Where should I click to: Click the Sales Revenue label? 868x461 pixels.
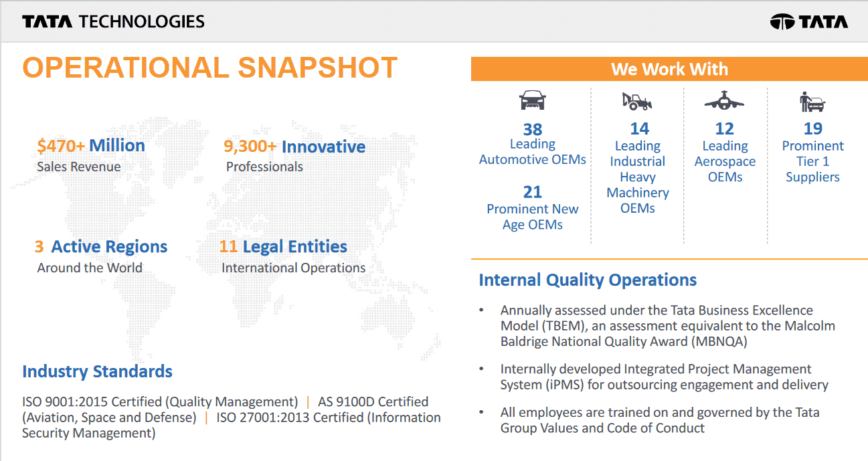(x=79, y=167)
